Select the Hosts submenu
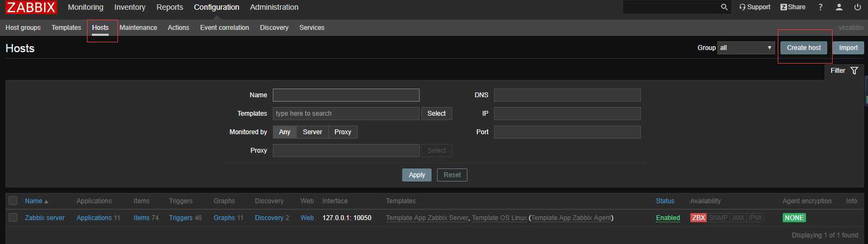 point(101,28)
